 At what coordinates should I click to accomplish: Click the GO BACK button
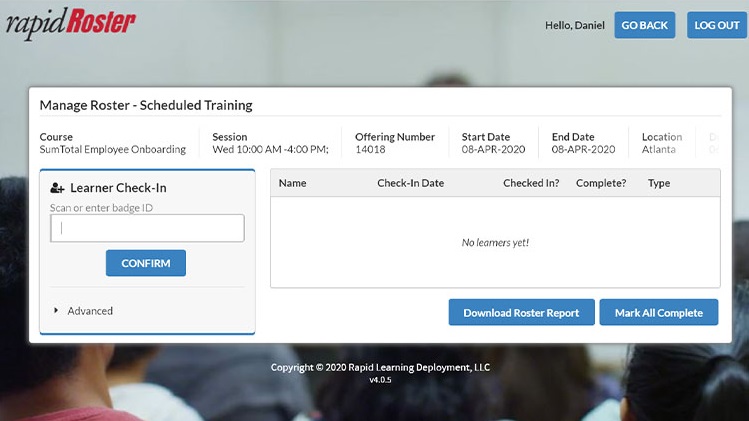[x=644, y=25]
